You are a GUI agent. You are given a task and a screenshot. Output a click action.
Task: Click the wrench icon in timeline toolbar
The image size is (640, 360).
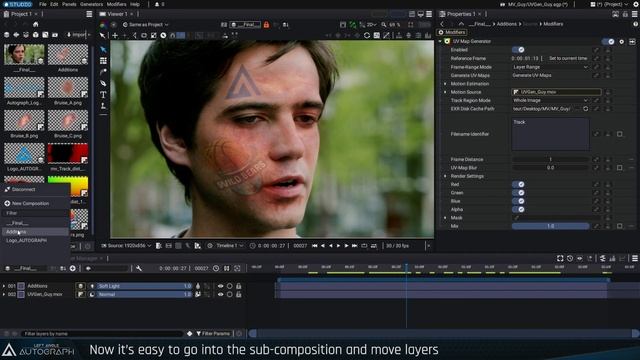point(139,268)
